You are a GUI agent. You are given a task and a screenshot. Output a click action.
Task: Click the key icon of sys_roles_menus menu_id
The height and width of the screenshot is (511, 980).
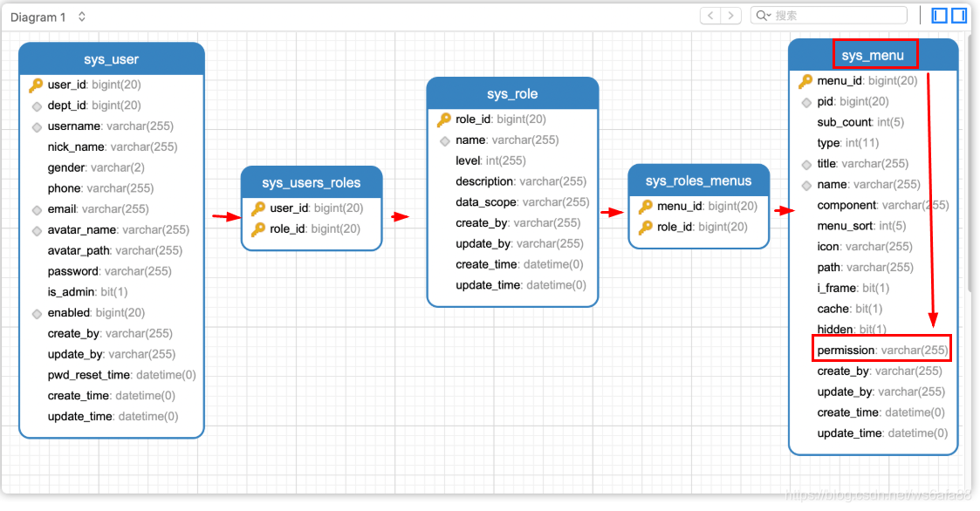coord(646,207)
